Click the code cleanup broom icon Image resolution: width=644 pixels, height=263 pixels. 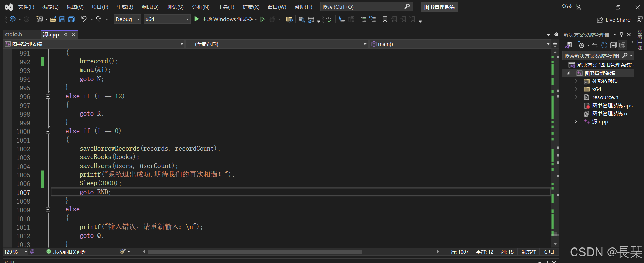click(123, 252)
